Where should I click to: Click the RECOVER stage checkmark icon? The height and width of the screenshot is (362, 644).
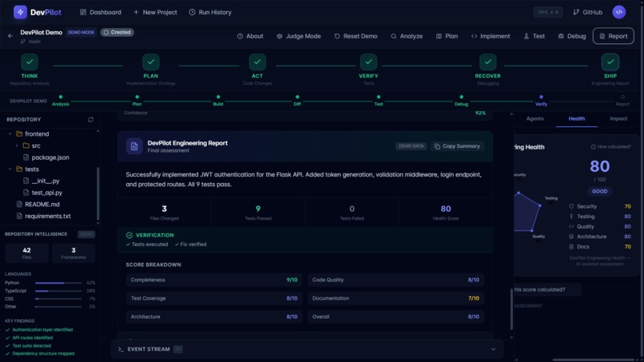(488, 62)
